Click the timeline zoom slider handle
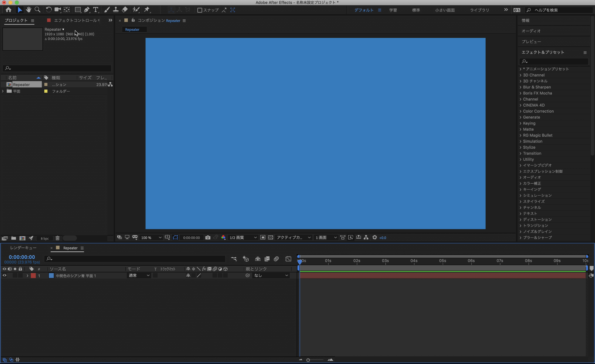The width and height of the screenshot is (595, 364). [x=308, y=360]
